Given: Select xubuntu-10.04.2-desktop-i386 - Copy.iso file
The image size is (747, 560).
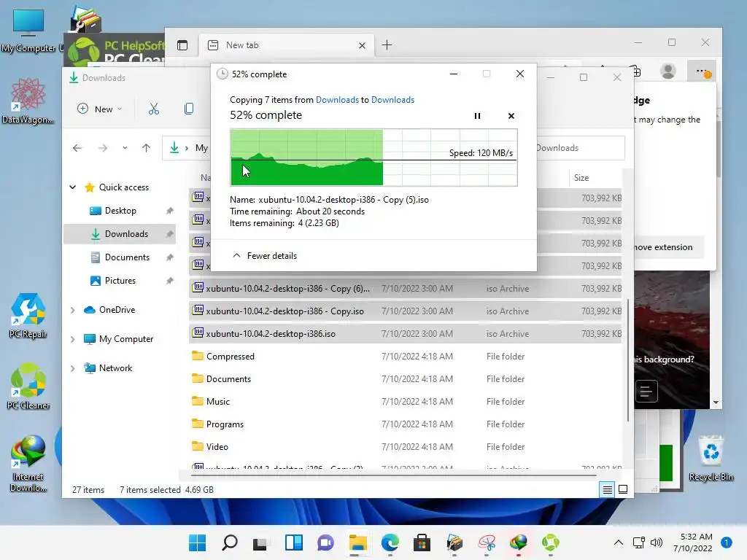Looking at the screenshot, I should pyautogui.click(x=406, y=311).
